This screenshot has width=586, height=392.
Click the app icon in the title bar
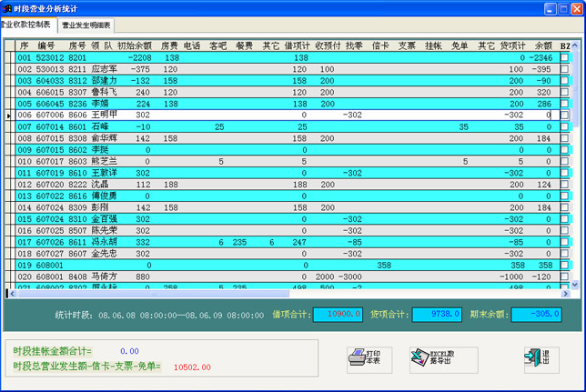pyautogui.click(x=7, y=7)
